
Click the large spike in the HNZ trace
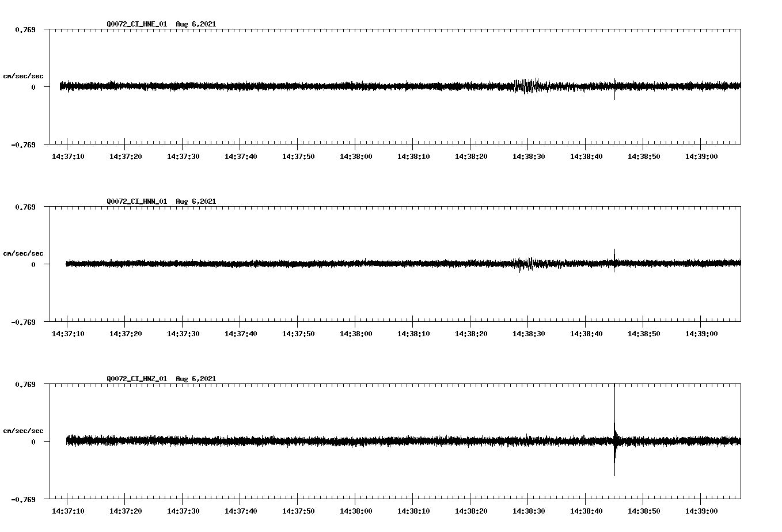614,430
